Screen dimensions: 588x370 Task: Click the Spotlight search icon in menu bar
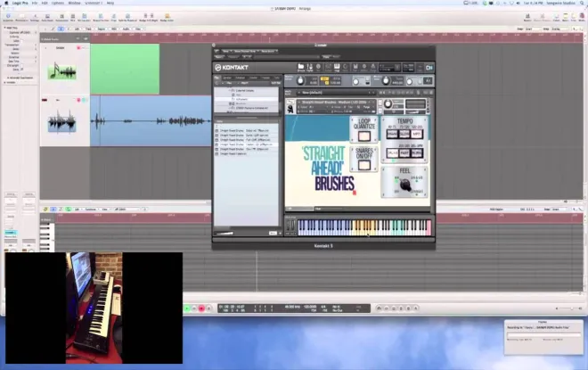click(x=582, y=3)
